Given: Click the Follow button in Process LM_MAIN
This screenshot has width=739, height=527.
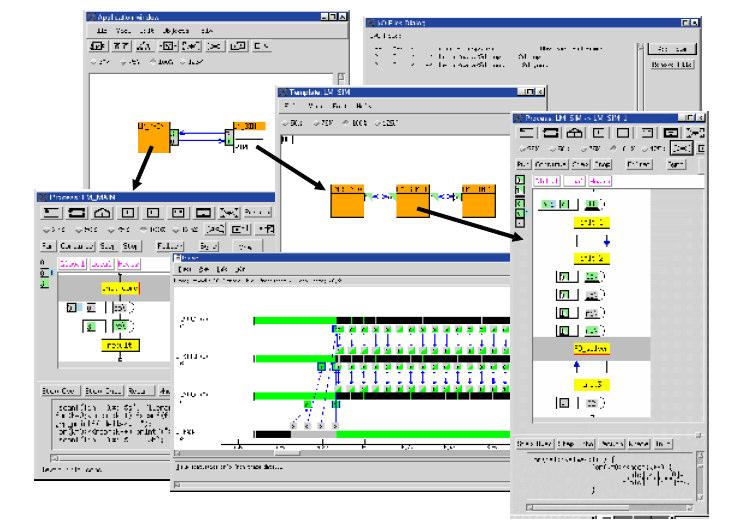Looking at the screenshot, I should tap(170, 246).
